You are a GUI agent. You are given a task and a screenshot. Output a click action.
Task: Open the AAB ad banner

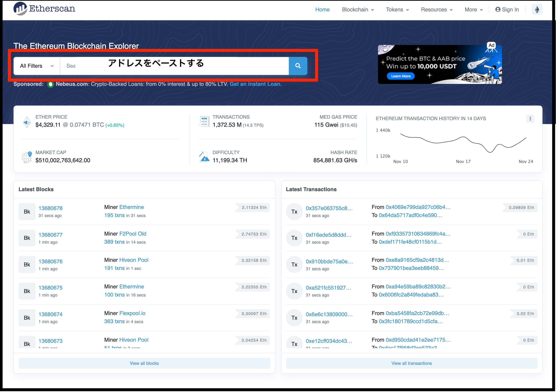[440, 64]
